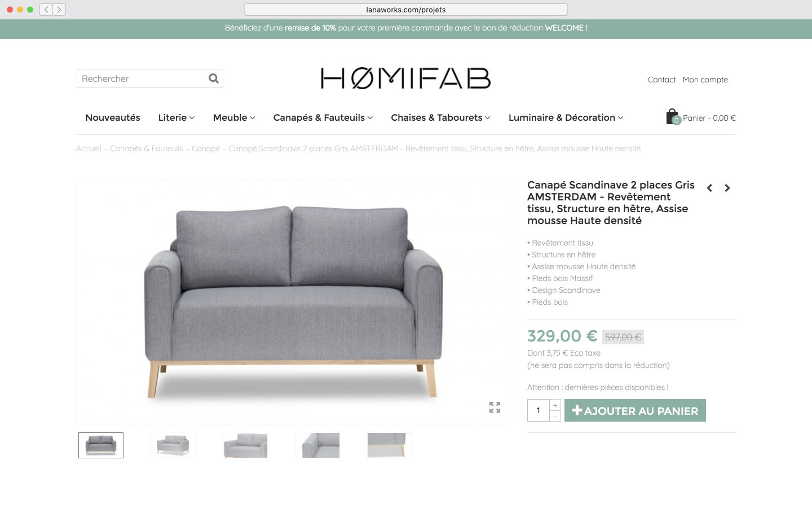Screen dimensions: 812x508
Task: Go to next product arrow
Action: (x=727, y=188)
